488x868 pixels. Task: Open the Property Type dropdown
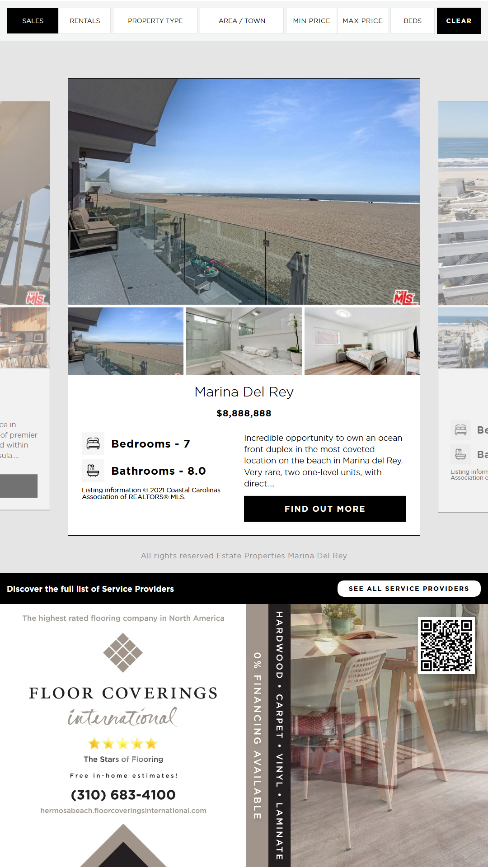coord(155,21)
